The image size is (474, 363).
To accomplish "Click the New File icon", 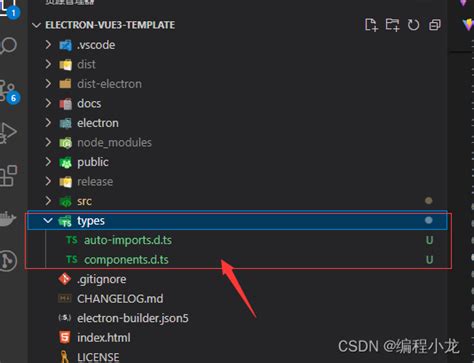I will point(371,25).
